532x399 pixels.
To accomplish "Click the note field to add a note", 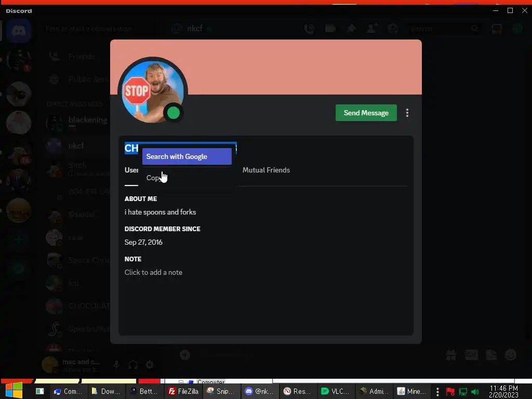I will [153, 272].
